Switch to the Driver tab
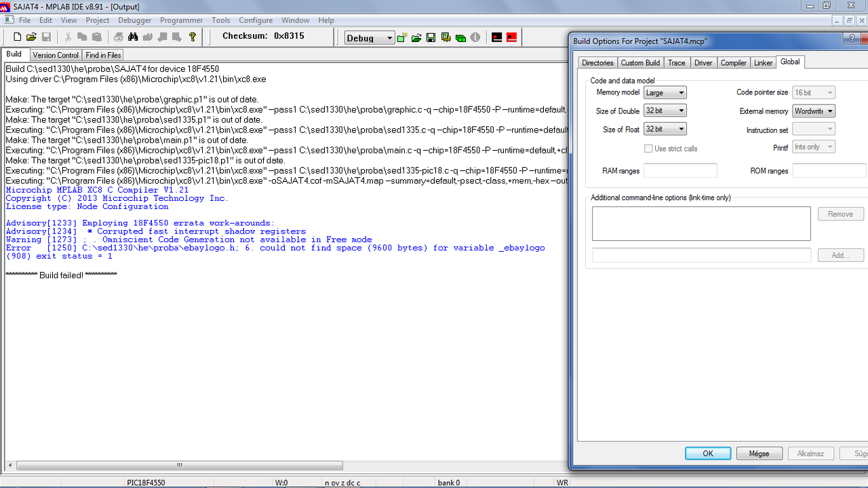This screenshot has width=868, height=488. (x=703, y=62)
